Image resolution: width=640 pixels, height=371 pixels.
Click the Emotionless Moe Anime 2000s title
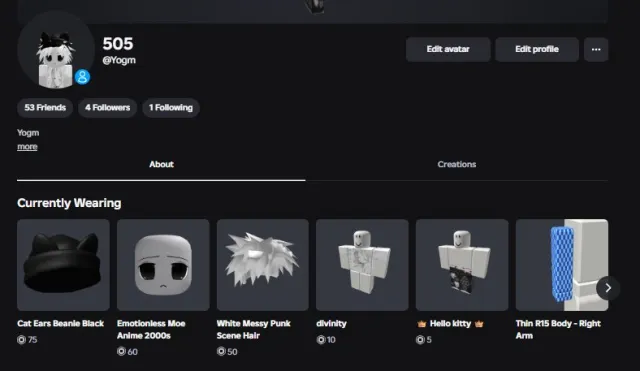151,329
